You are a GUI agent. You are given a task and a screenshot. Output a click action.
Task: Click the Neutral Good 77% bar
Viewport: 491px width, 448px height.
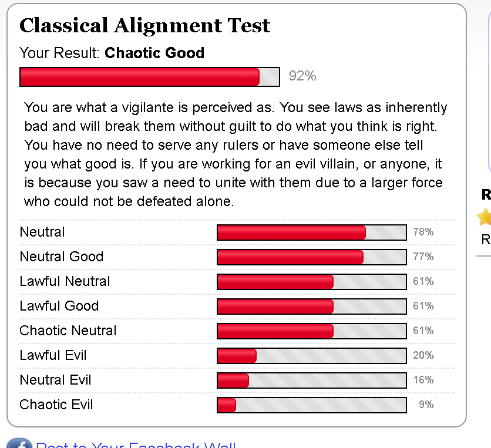(x=311, y=257)
